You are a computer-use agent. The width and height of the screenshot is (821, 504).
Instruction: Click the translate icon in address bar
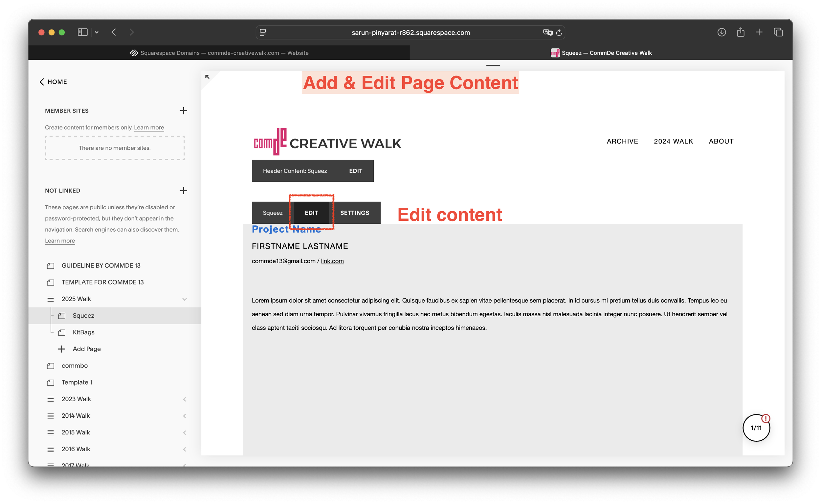pyautogui.click(x=547, y=33)
